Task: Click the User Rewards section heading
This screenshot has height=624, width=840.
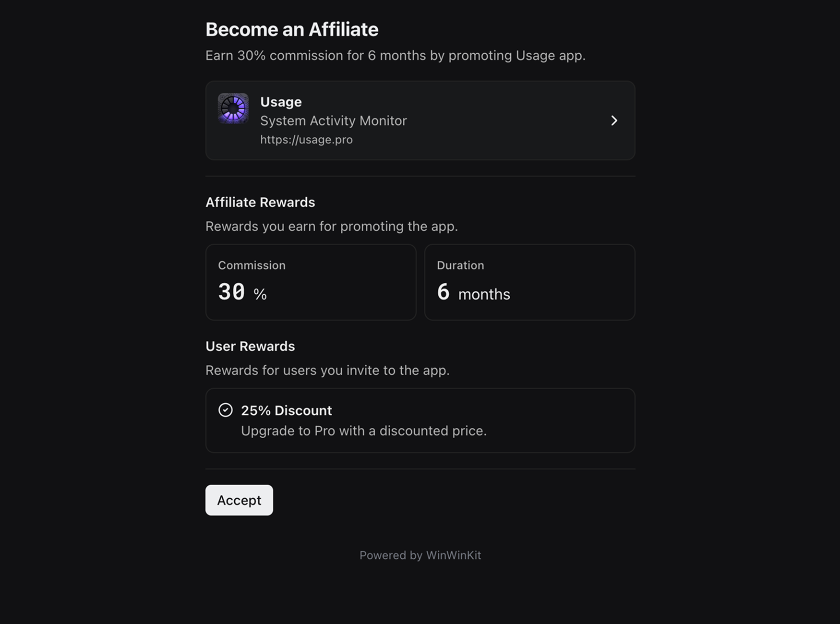Action: tap(250, 346)
